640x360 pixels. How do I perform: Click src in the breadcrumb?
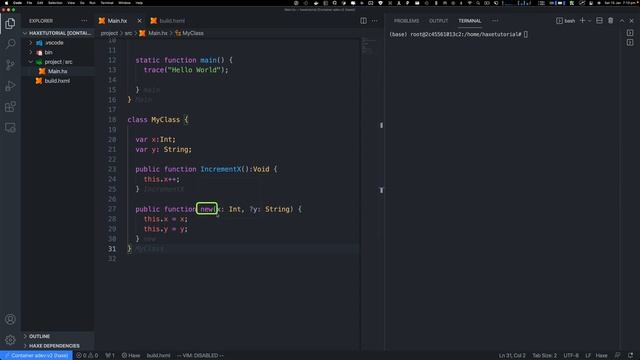129,33
